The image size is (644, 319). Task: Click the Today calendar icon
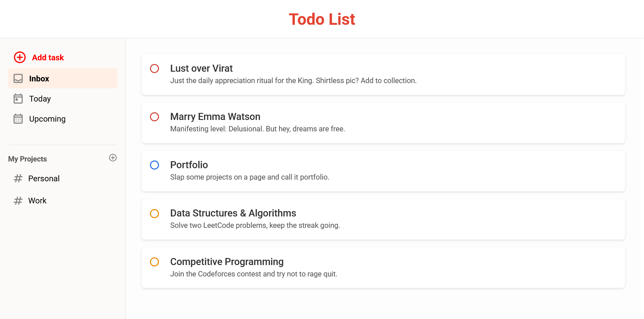[18, 99]
